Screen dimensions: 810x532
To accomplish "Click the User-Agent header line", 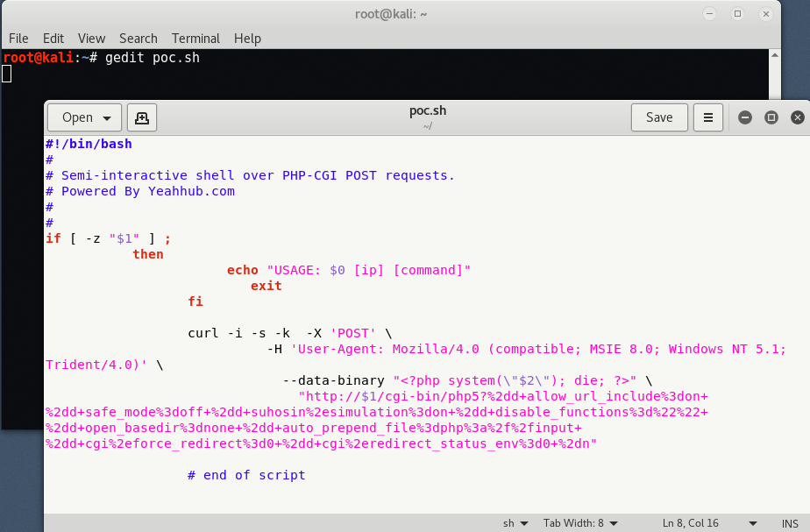I will [526, 349].
